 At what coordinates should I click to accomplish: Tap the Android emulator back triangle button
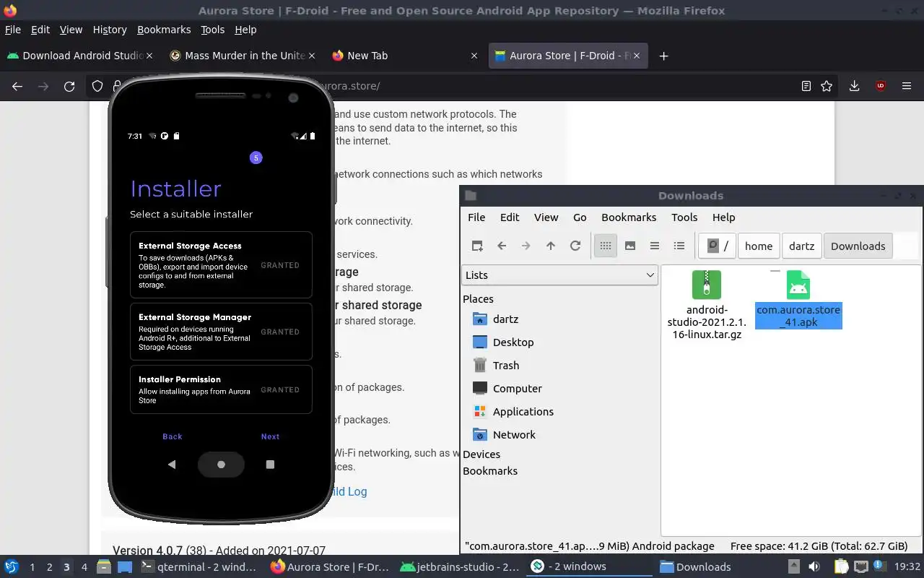[172, 465]
